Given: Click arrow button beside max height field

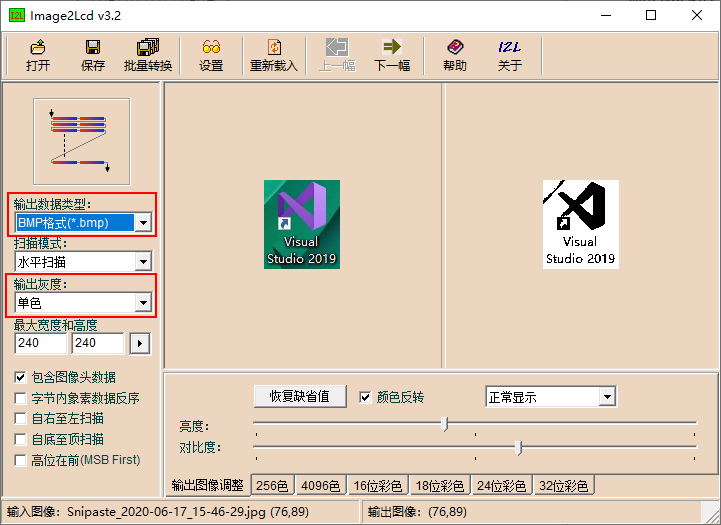Looking at the screenshot, I should click(140, 343).
